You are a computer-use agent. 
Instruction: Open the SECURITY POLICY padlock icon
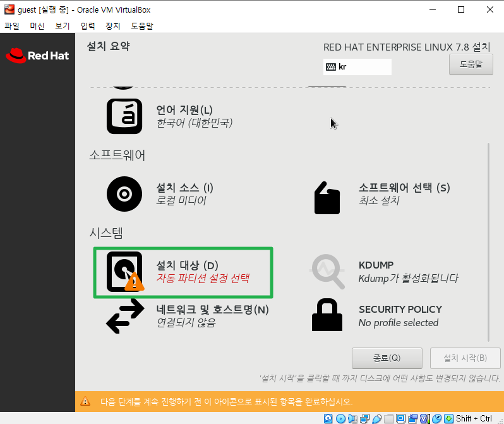pyautogui.click(x=327, y=315)
